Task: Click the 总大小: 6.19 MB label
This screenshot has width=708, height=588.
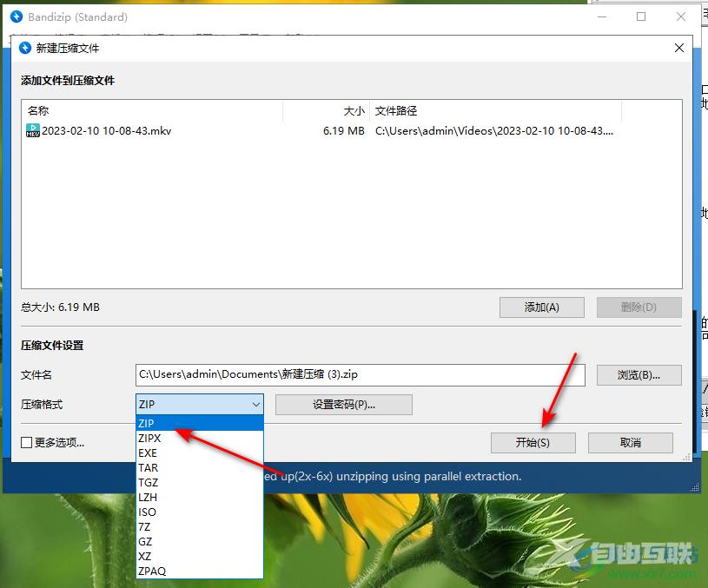Action: coord(60,307)
